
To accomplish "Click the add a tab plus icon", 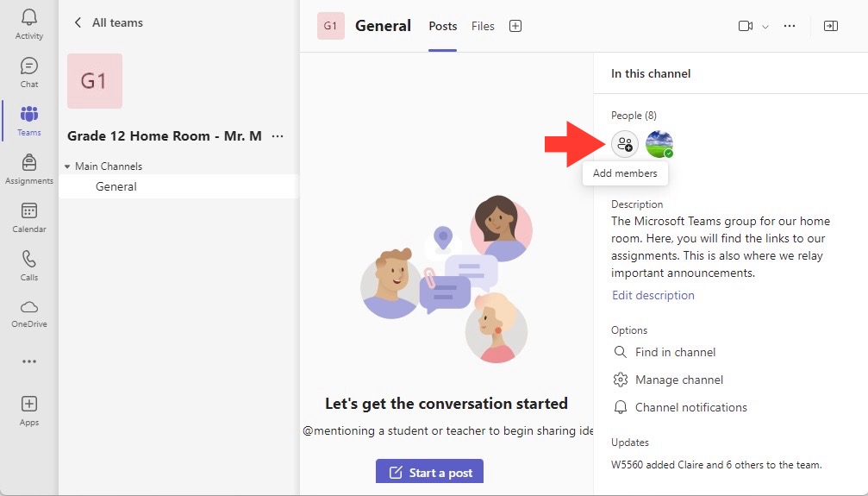I will coord(515,26).
